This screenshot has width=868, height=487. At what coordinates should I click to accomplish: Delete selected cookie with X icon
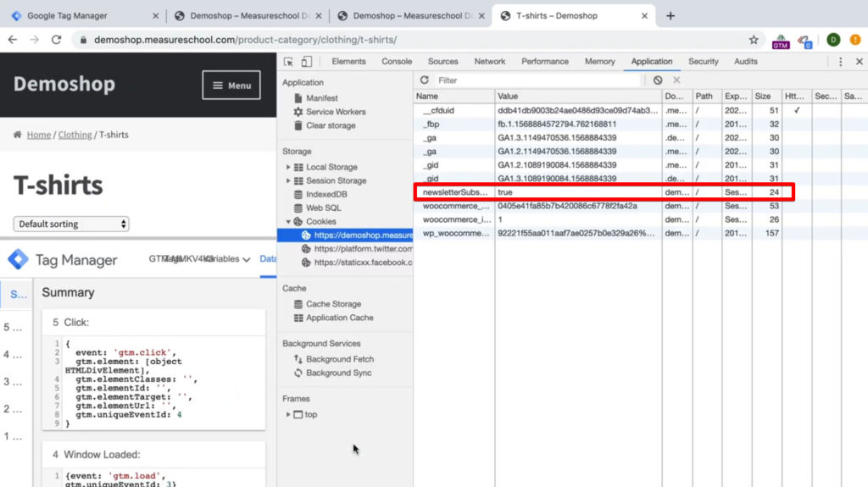pyautogui.click(x=676, y=80)
